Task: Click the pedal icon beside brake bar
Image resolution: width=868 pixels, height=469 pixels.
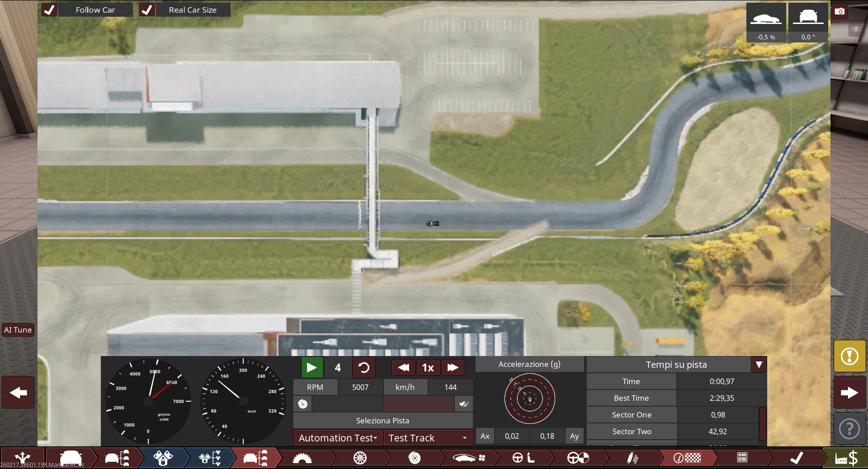Action: 464,404
